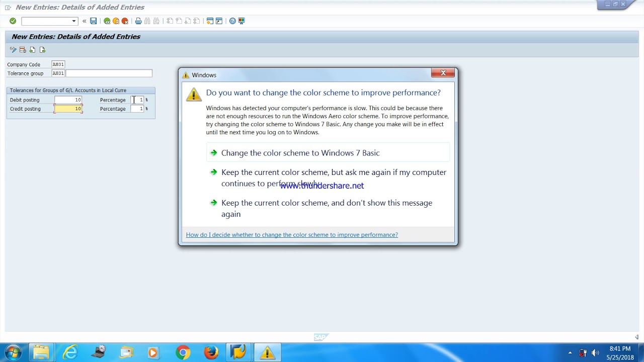
Task: Click the green Back arrow icon
Action: click(x=107, y=21)
